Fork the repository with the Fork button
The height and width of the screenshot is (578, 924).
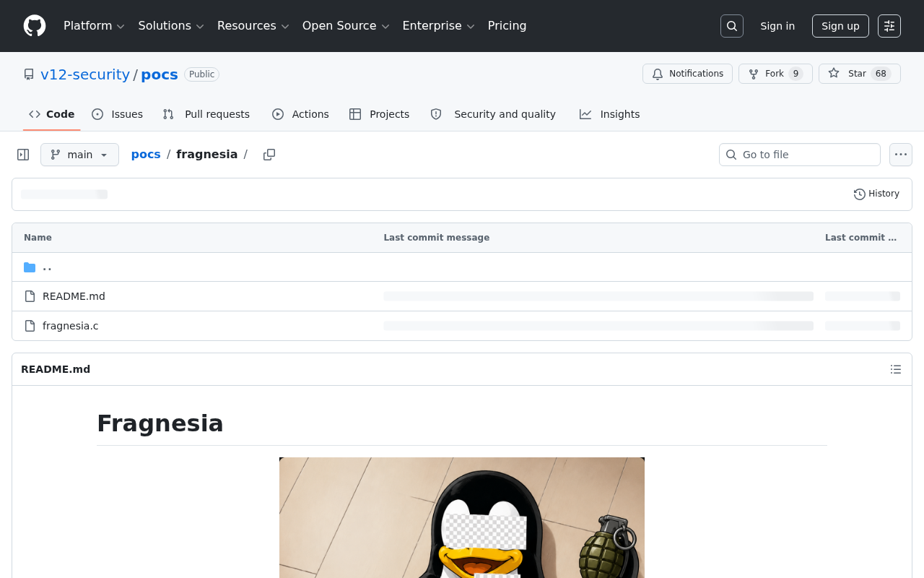(x=775, y=74)
